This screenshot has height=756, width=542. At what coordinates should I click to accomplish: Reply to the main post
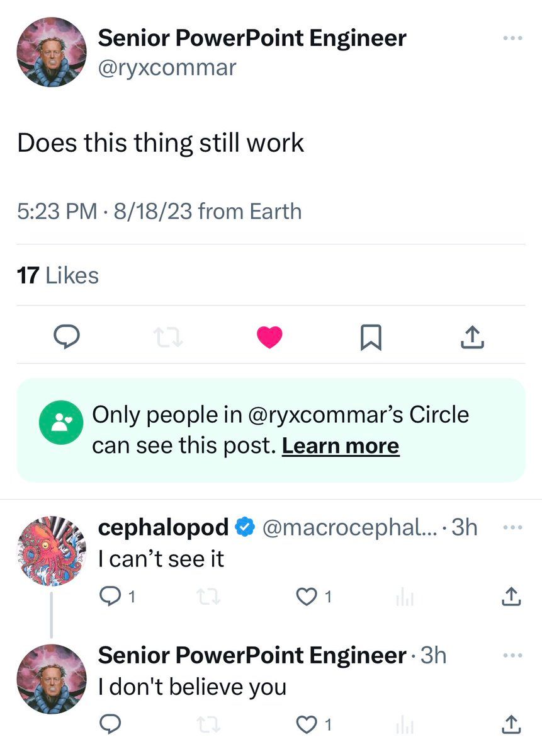[x=65, y=338]
